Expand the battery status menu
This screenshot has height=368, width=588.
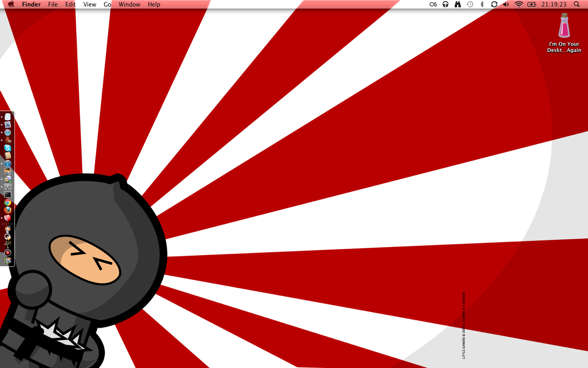point(532,4)
